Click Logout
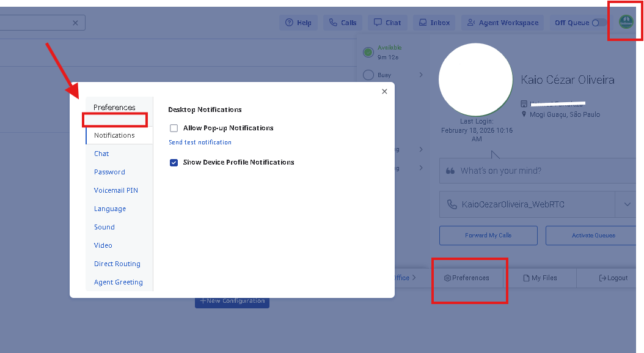This screenshot has width=644, height=353. pyautogui.click(x=613, y=278)
